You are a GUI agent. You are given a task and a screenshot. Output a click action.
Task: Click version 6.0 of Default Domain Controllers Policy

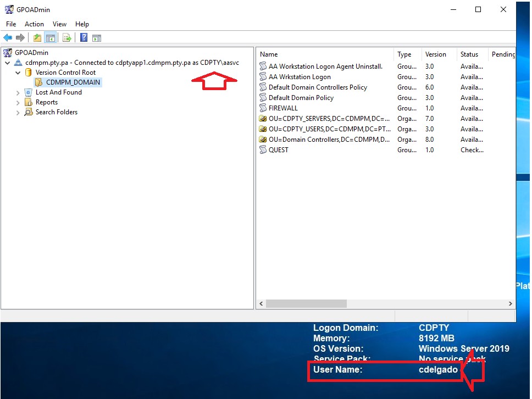point(430,87)
